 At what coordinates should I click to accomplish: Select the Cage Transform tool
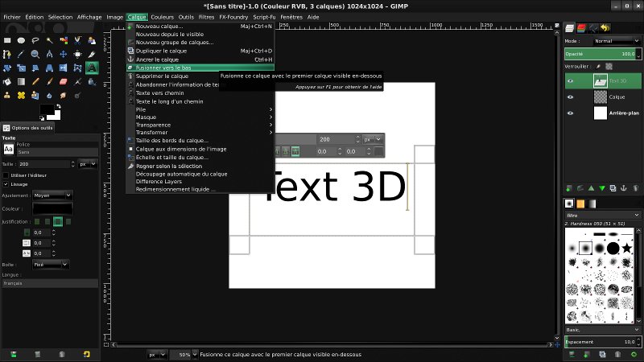(77, 68)
